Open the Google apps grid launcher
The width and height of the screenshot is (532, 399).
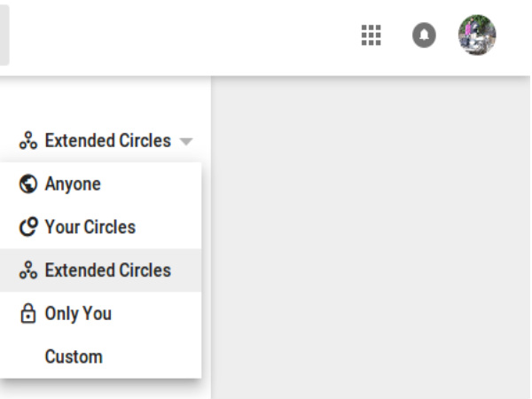pyautogui.click(x=371, y=35)
